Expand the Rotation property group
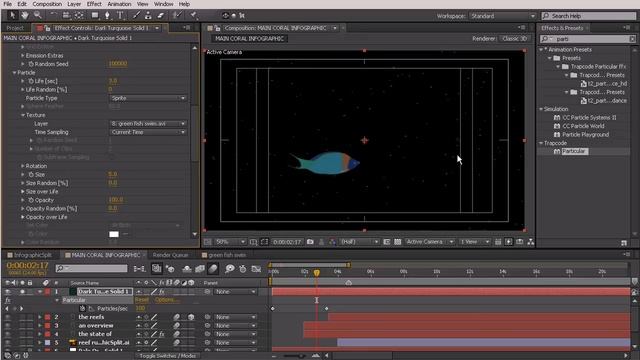 23,166
